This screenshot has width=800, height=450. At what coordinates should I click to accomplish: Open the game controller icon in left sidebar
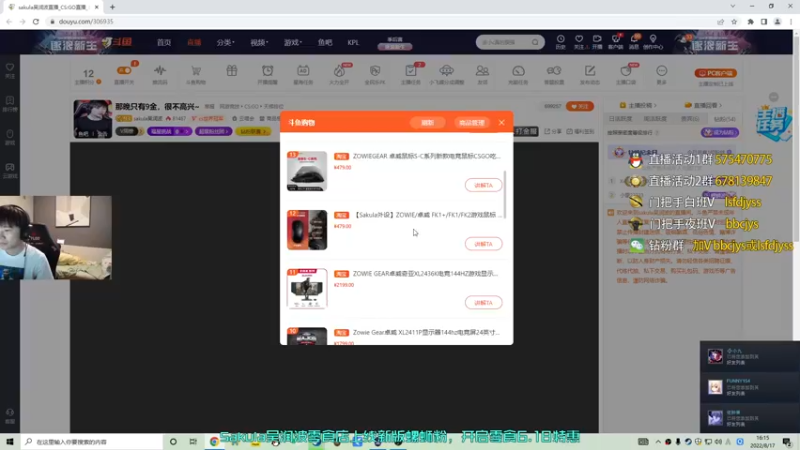tap(10, 167)
